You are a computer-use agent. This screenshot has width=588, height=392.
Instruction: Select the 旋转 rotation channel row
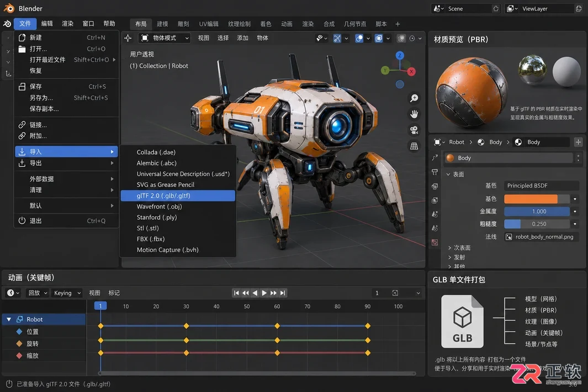pyautogui.click(x=44, y=343)
